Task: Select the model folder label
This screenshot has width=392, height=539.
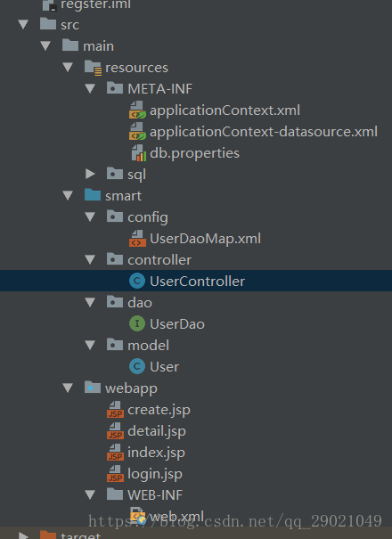Action: (148, 346)
